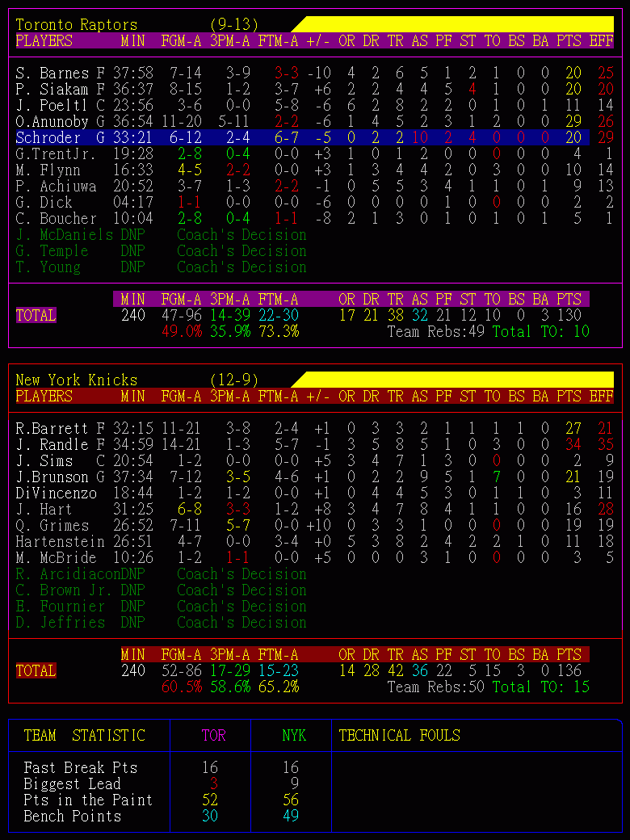Click Raptors points in the paint 52
630x840 pixels.
pyautogui.click(x=210, y=800)
